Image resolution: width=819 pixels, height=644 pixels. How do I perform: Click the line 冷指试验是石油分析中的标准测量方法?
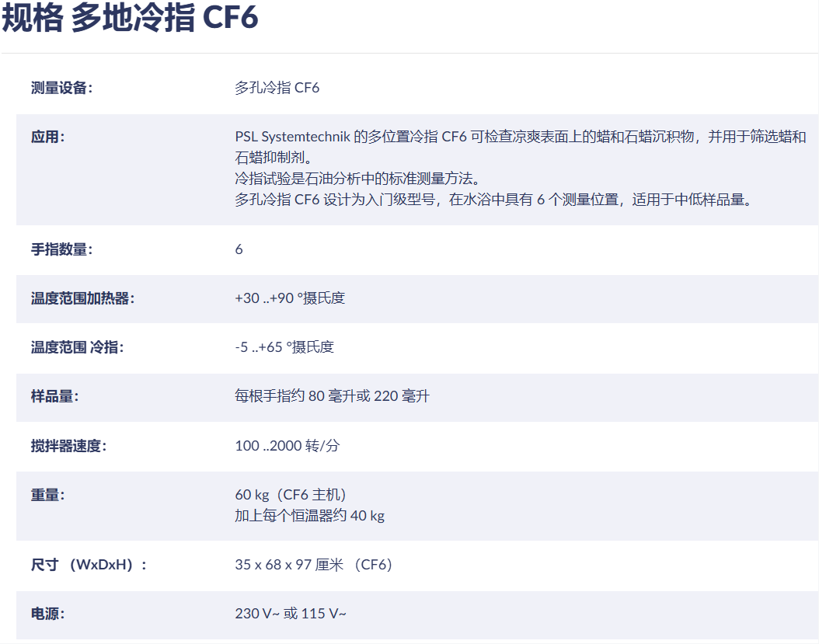[x=357, y=179]
